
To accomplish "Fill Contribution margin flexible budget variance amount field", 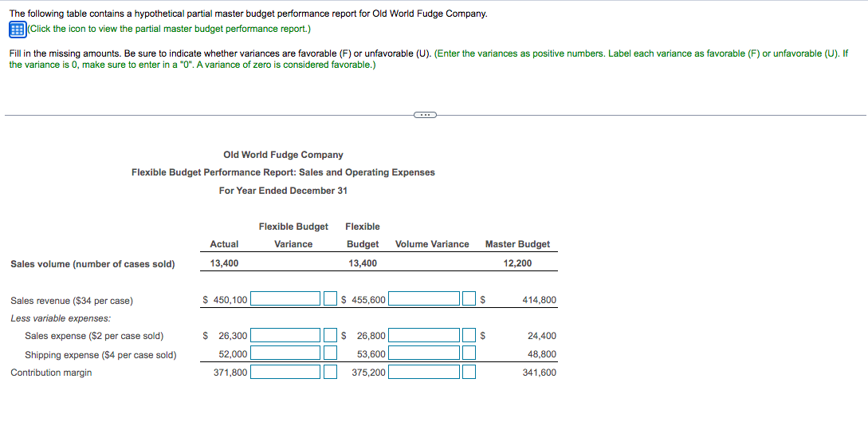I will point(285,372).
